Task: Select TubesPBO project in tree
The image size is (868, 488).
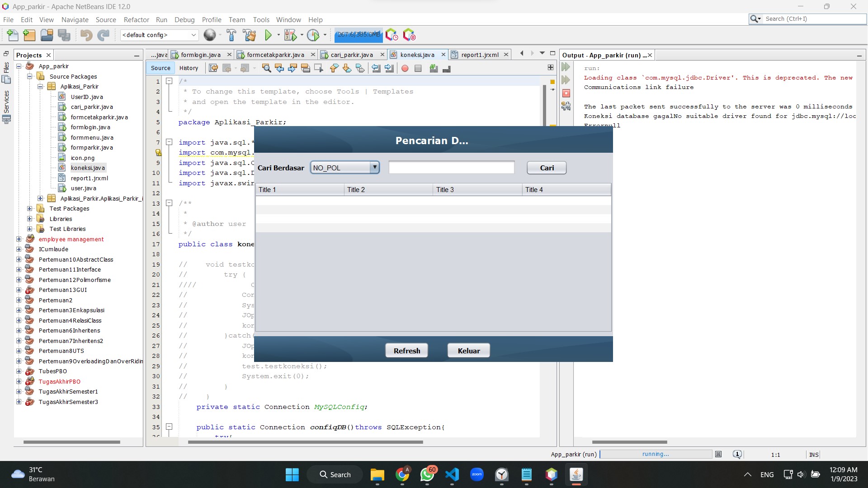Action: click(52, 371)
